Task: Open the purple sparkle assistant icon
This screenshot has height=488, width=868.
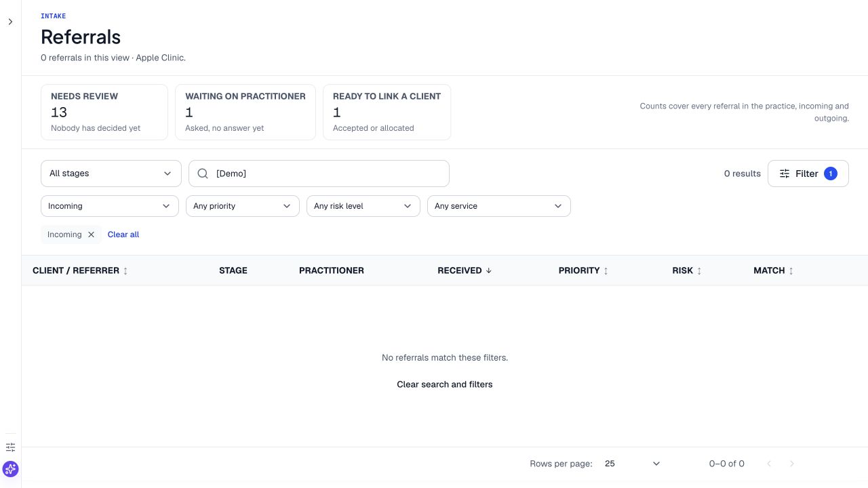Action: tap(10, 469)
